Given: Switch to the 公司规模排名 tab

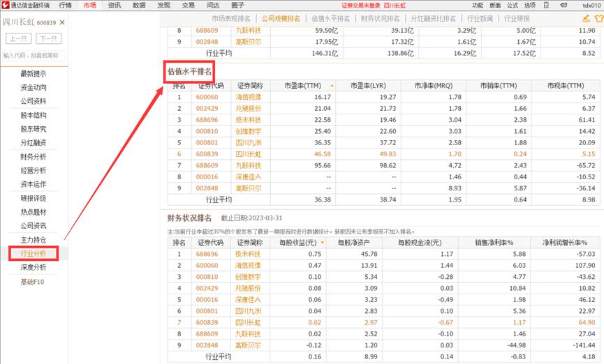Looking at the screenshot, I should tap(281, 18).
